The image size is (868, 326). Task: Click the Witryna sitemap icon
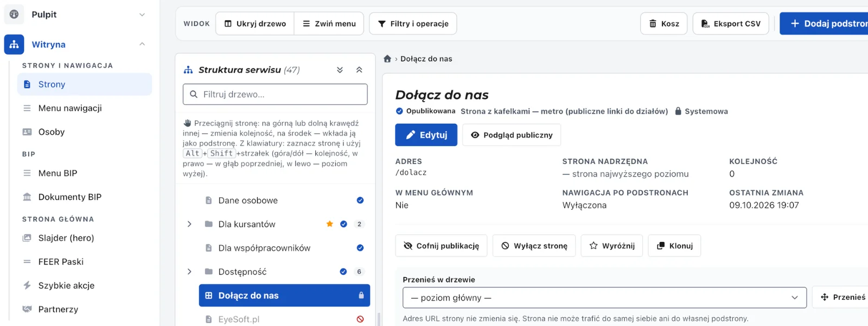pos(14,45)
